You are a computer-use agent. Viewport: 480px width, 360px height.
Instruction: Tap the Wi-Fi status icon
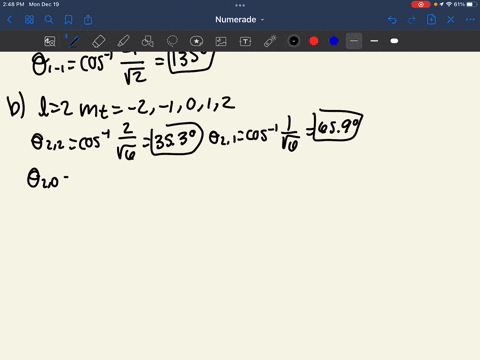point(449,4)
